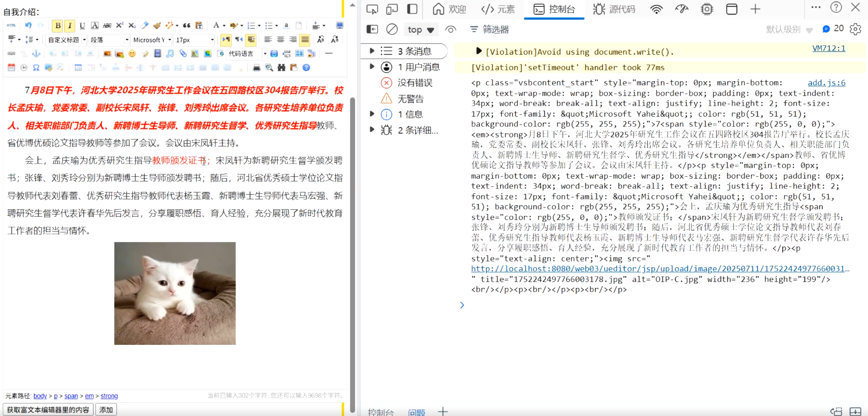The image size is (868, 416).
Task: Paste as plain text
Action: [x=199, y=26]
